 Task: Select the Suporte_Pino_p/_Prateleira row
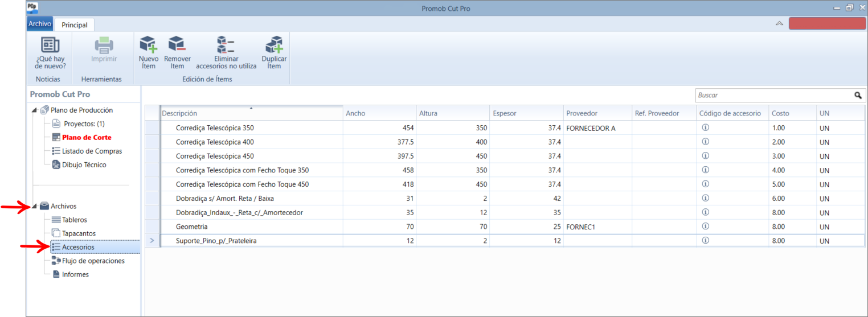[505, 241]
